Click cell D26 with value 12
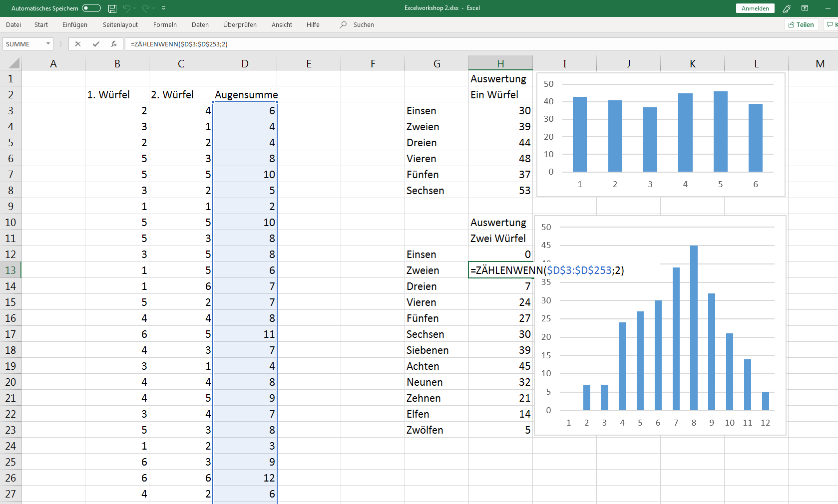This screenshot has width=838, height=504. coord(245,478)
